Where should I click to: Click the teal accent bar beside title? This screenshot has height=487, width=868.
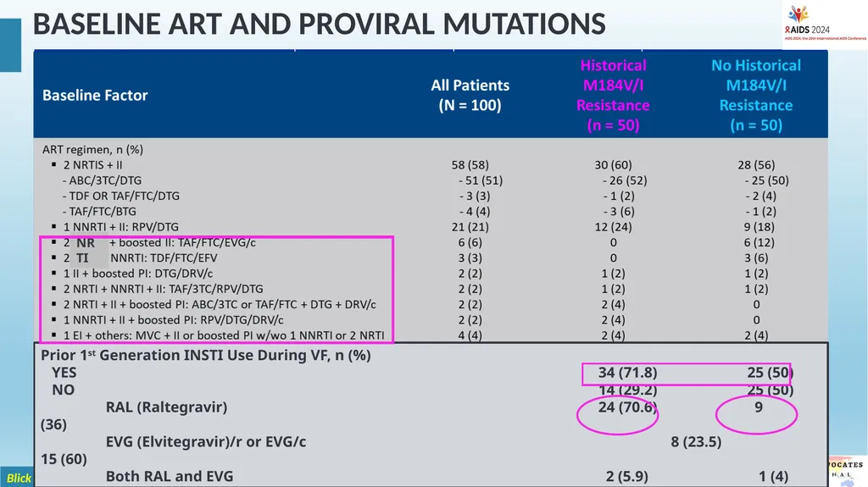tap(10, 46)
